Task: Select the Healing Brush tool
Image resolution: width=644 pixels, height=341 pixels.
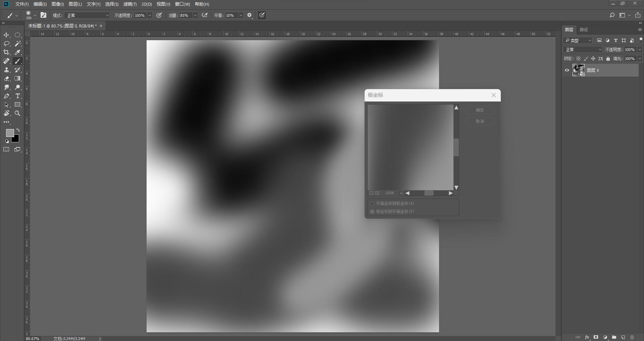Action: [x=6, y=61]
